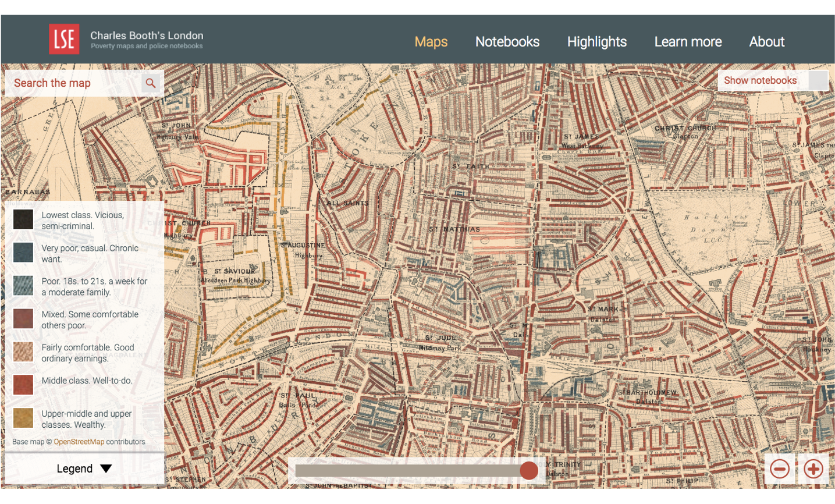The width and height of the screenshot is (835, 504).
Task: Click the 'Very poor, casual. Chronic want.' text
Action: (90, 254)
